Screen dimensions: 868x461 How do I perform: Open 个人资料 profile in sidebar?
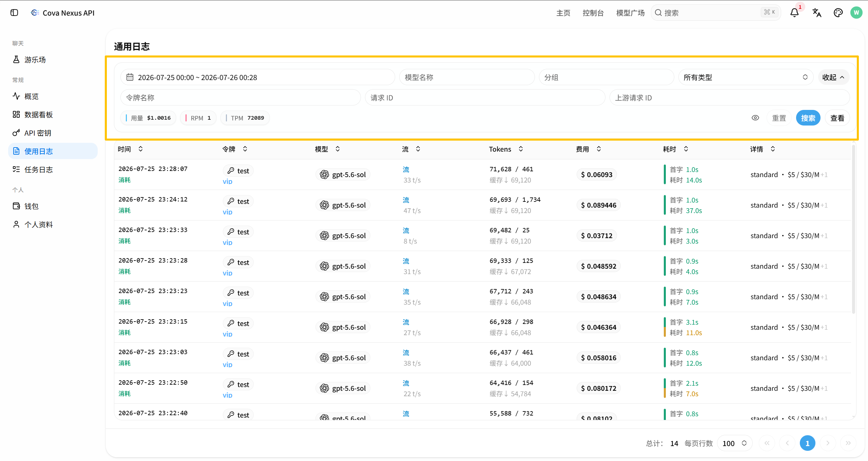click(53, 225)
